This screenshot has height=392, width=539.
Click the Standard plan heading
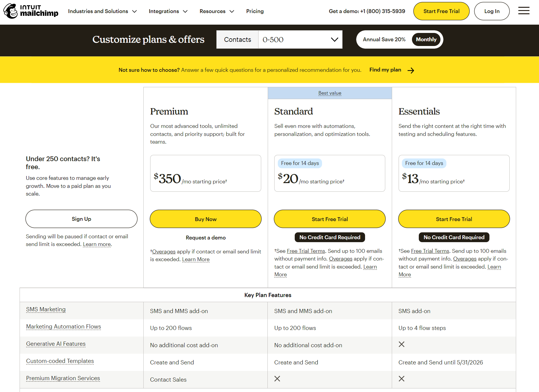coord(294,112)
